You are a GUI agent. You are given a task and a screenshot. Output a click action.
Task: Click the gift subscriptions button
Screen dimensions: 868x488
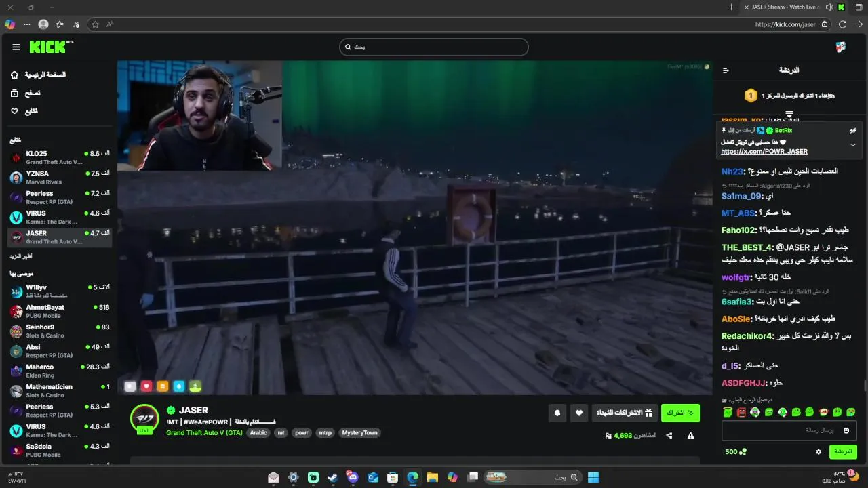pyautogui.click(x=625, y=413)
